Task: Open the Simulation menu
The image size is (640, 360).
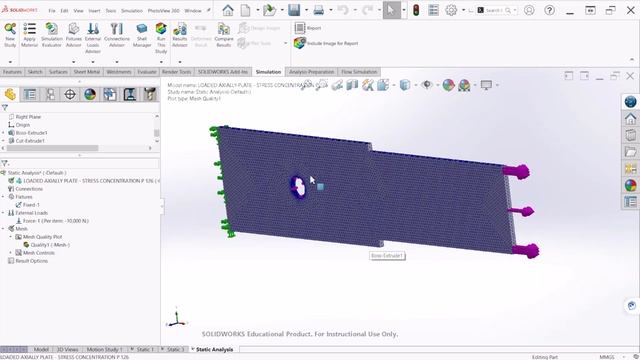Action: pos(132,11)
